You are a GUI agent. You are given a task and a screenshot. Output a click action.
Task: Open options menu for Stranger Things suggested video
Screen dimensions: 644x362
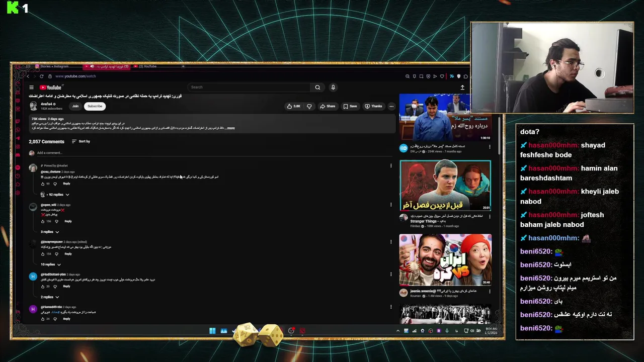[x=490, y=217]
